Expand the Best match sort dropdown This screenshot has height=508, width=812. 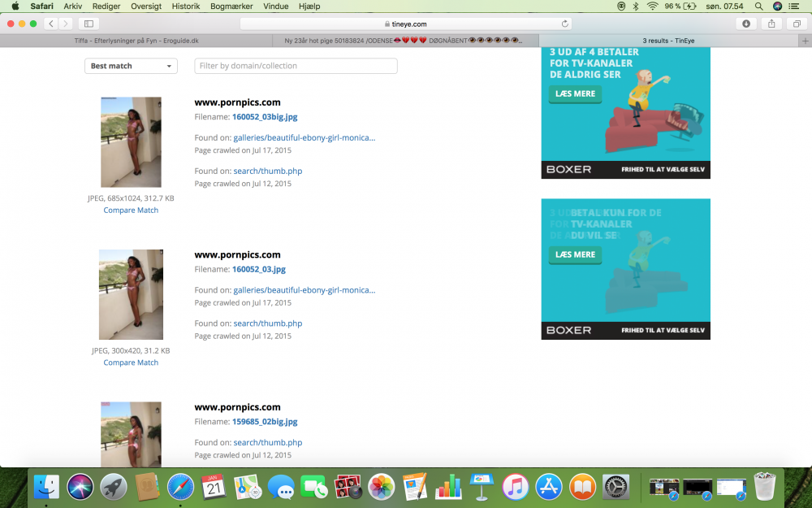[131, 66]
